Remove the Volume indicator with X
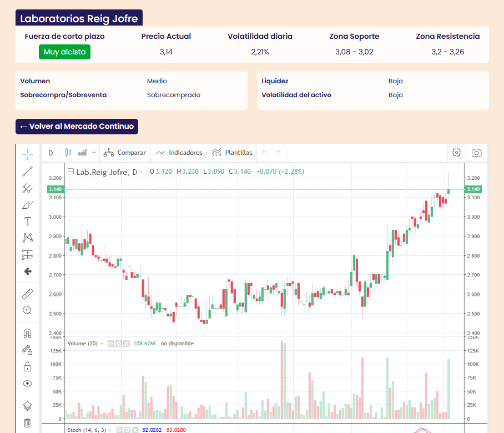504x433 pixels. [127, 344]
